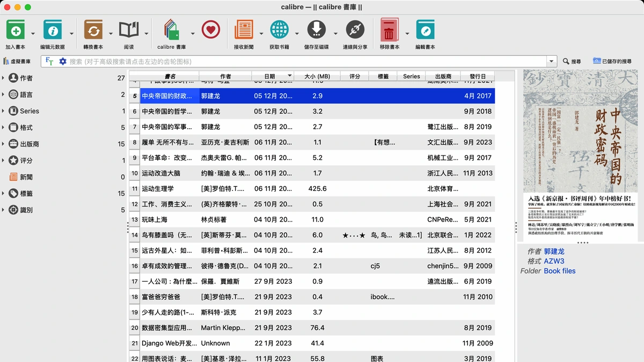Toggle the full text search FT icon

tap(49, 61)
